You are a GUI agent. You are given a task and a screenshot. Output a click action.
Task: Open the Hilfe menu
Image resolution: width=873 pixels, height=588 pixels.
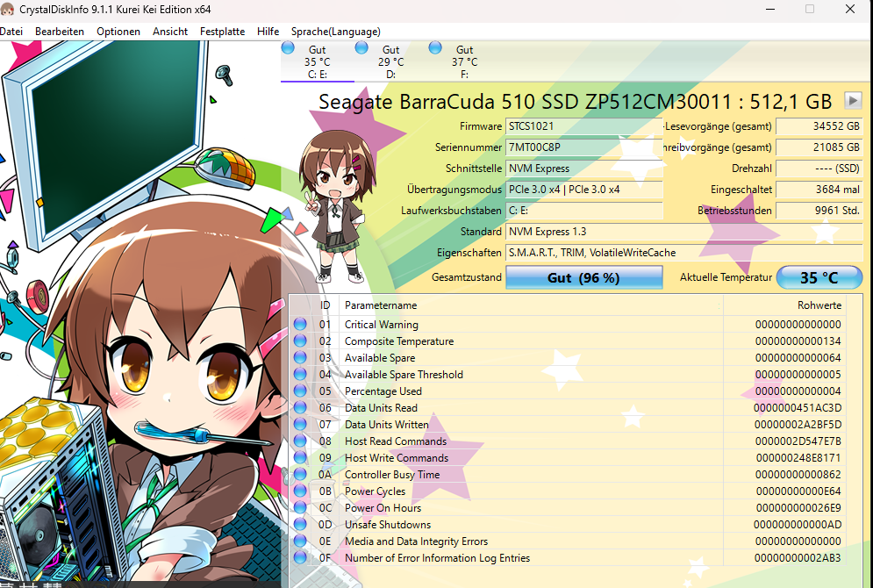click(x=268, y=32)
